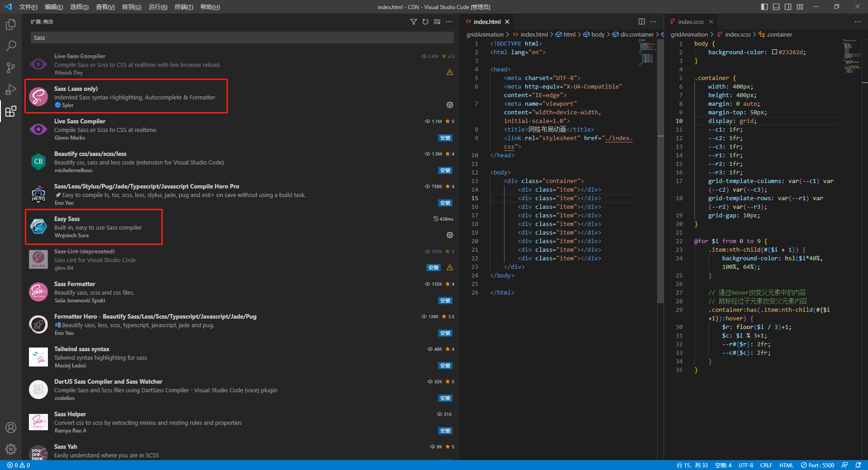Screen dimensions: 868x470
Task: Split the index.html editor right
Action: (x=642, y=22)
